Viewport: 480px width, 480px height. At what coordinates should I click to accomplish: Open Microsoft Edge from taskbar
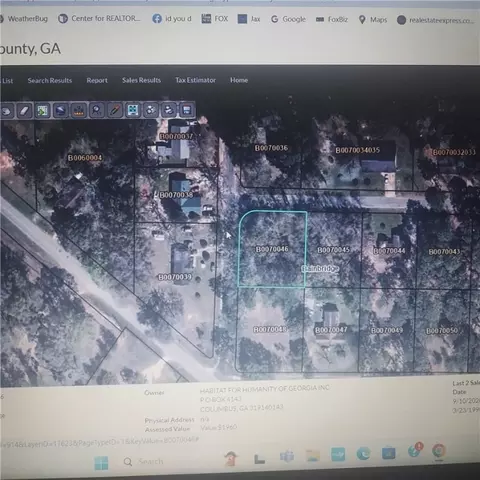363,454
